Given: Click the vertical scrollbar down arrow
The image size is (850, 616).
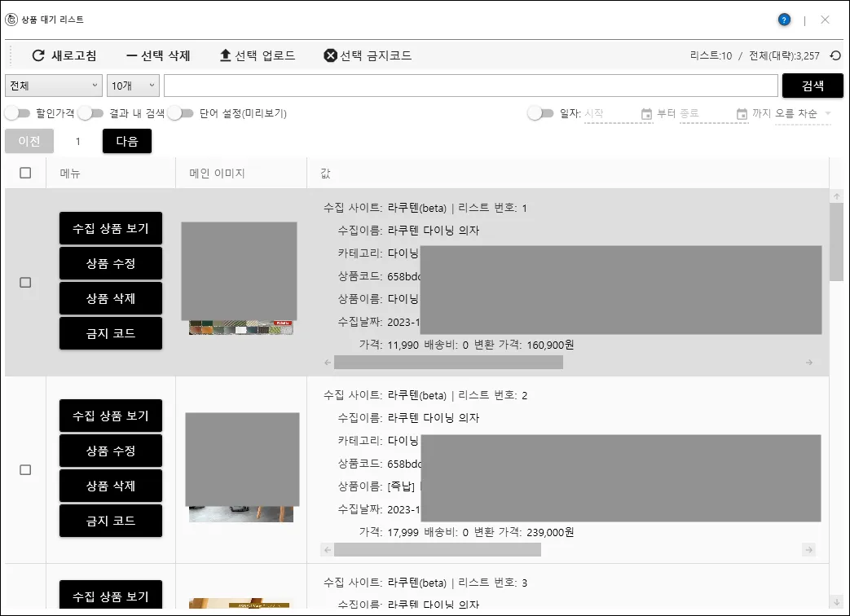Looking at the screenshot, I should pos(836,602).
